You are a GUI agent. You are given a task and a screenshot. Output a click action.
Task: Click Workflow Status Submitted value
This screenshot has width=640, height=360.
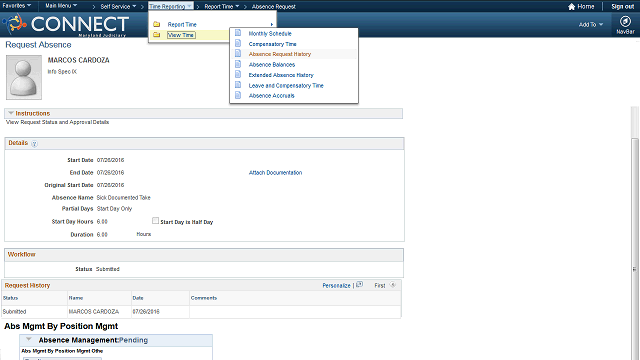pos(108,269)
